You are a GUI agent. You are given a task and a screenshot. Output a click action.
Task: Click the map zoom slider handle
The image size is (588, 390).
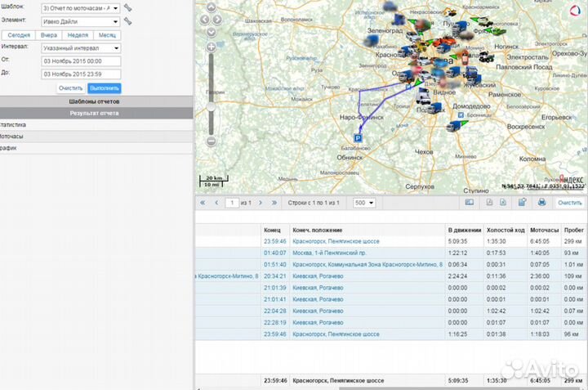point(211,106)
